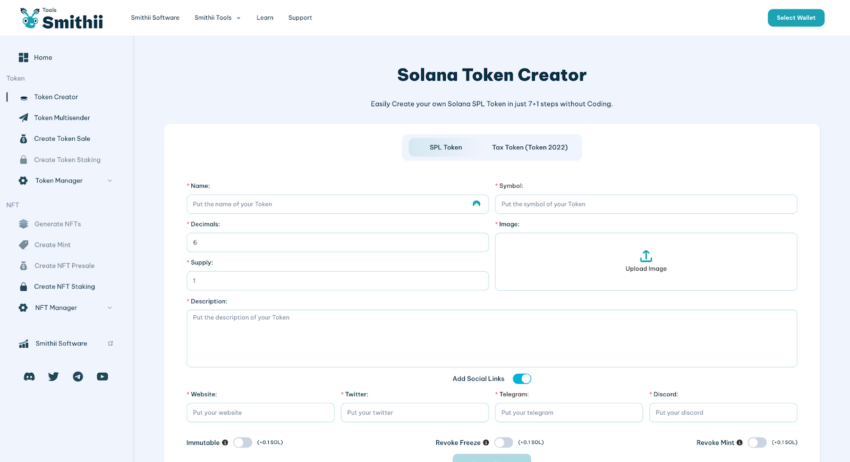Image resolution: width=850 pixels, height=462 pixels.
Task: Open the Telegram icon in sidebar
Action: pyautogui.click(x=78, y=376)
